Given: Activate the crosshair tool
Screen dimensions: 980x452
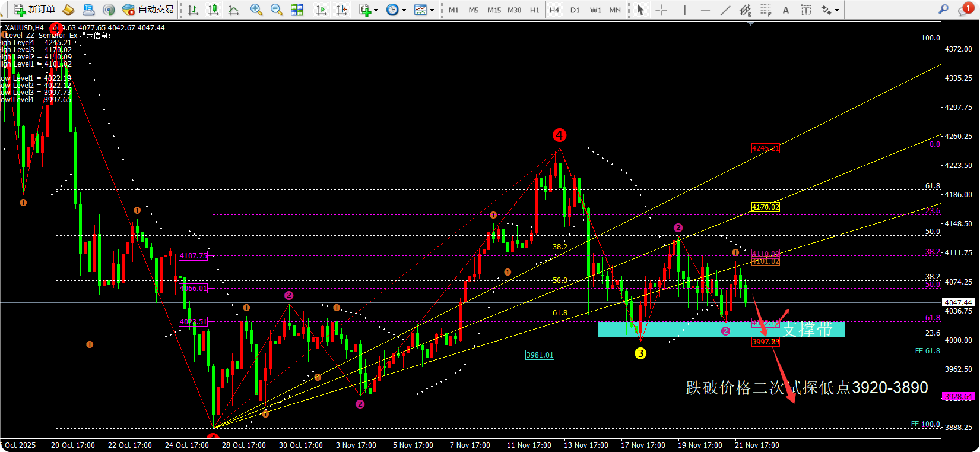Looking at the screenshot, I should coord(661,10).
